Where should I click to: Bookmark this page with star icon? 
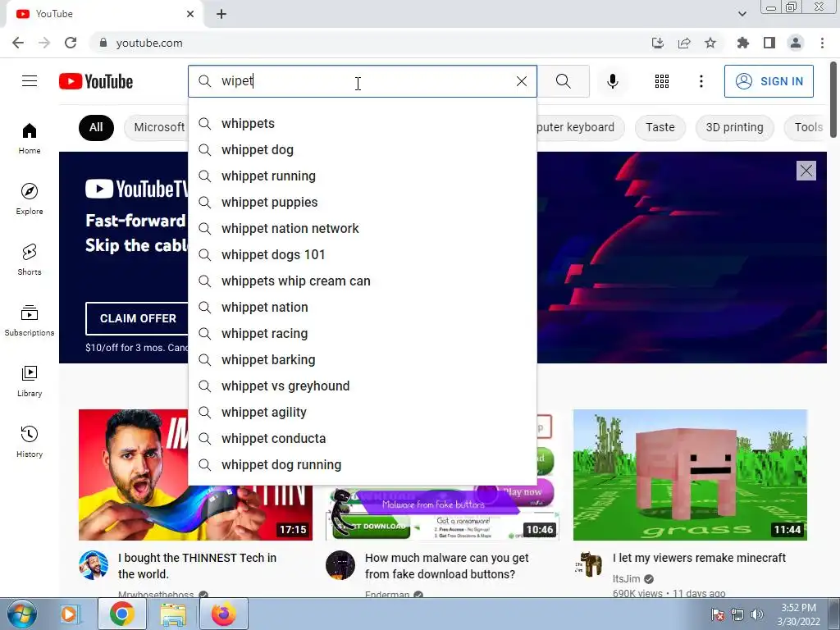(710, 43)
